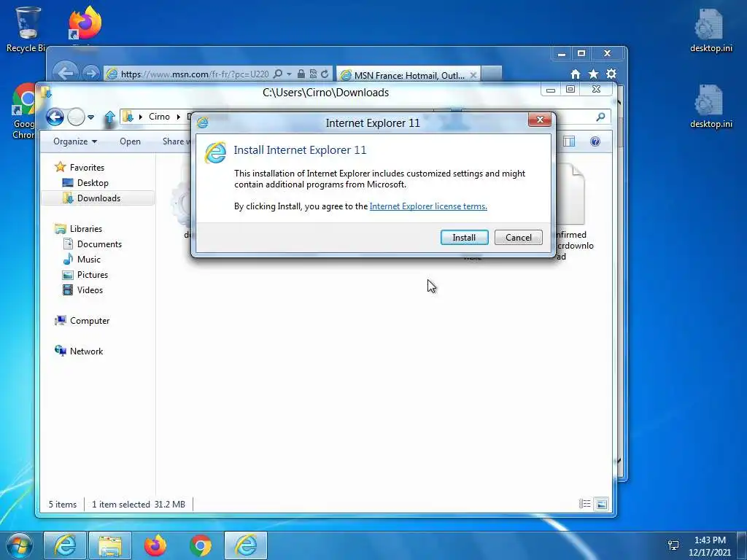The height and width of the screenshot is (560, 747).
Task: Click the Firefox taskbar icon
Action: 155,545
